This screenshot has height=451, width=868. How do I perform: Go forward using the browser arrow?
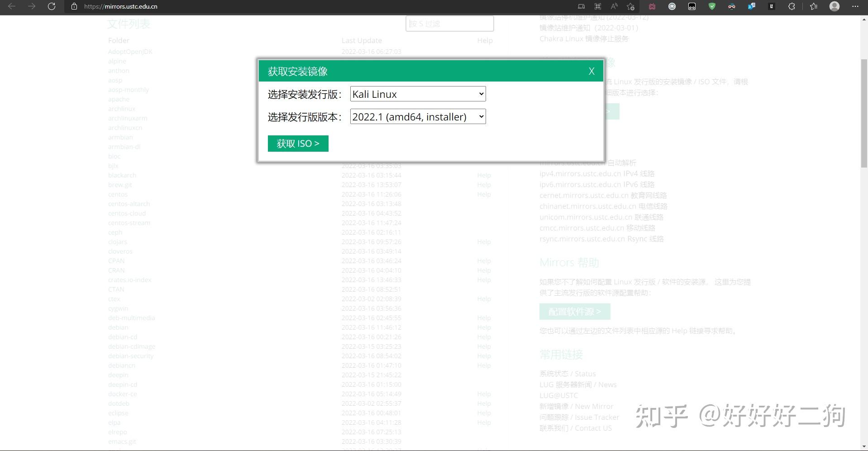point(32,6)
